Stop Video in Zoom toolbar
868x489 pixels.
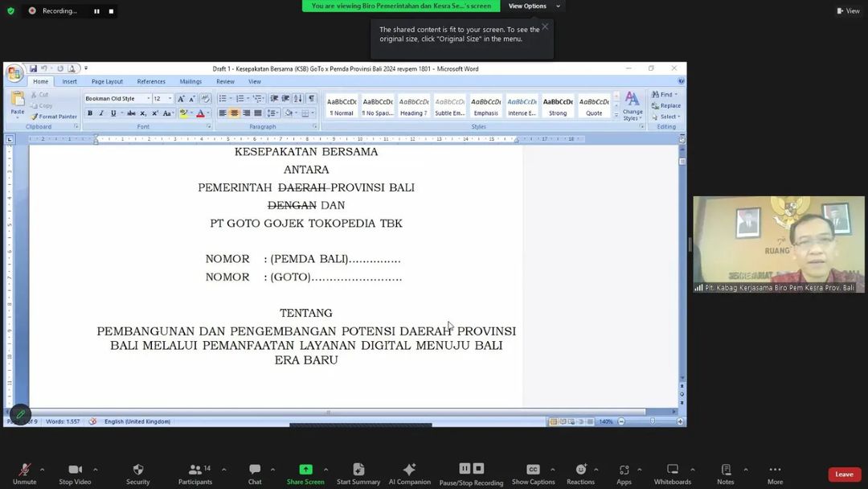point(75,474)
